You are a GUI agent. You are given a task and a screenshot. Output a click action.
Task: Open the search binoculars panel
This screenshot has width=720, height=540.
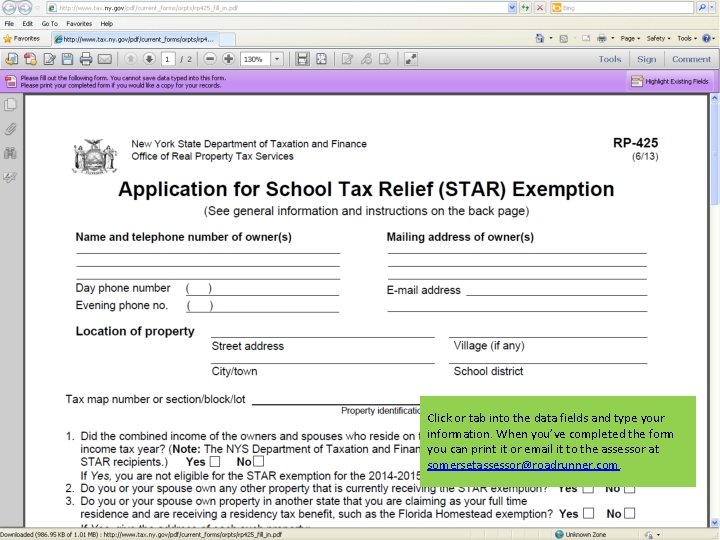coord(10,153)
